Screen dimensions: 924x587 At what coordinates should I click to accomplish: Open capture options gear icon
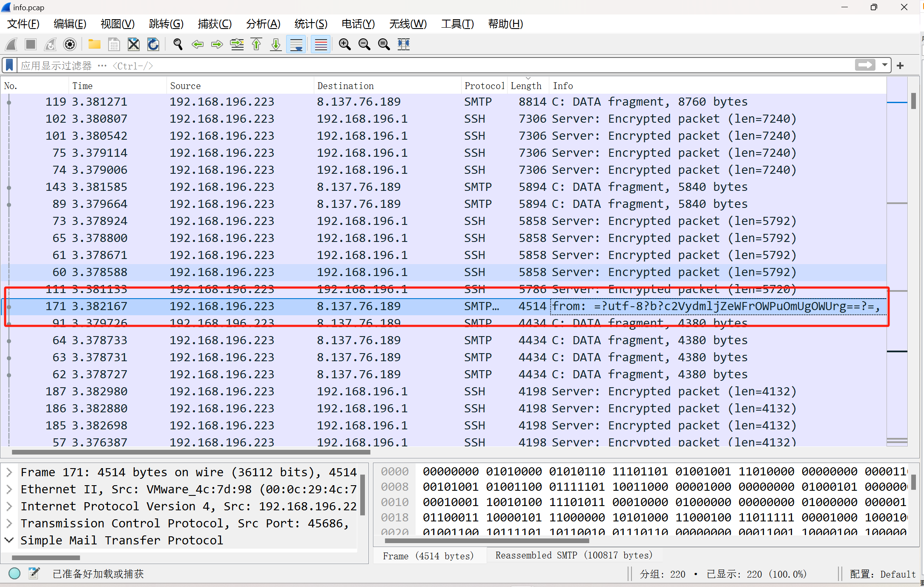click(x=70, y=44)
